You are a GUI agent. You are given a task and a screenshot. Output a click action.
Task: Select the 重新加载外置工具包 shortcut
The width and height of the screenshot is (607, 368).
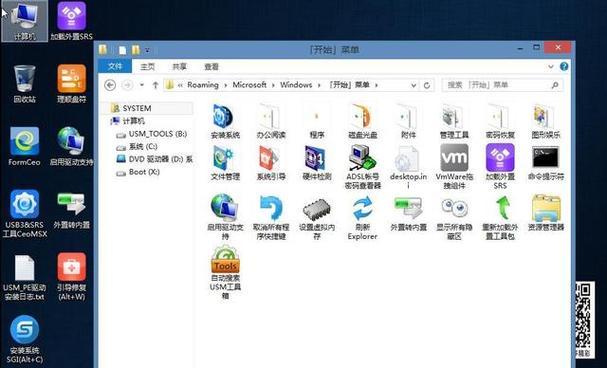click(500, 217)
